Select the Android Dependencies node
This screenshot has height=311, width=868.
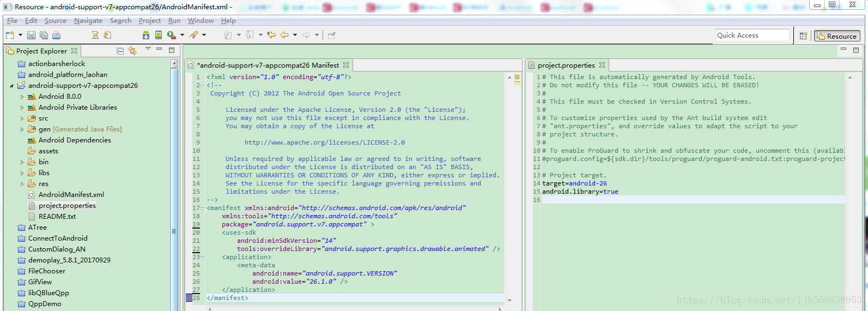75,140
